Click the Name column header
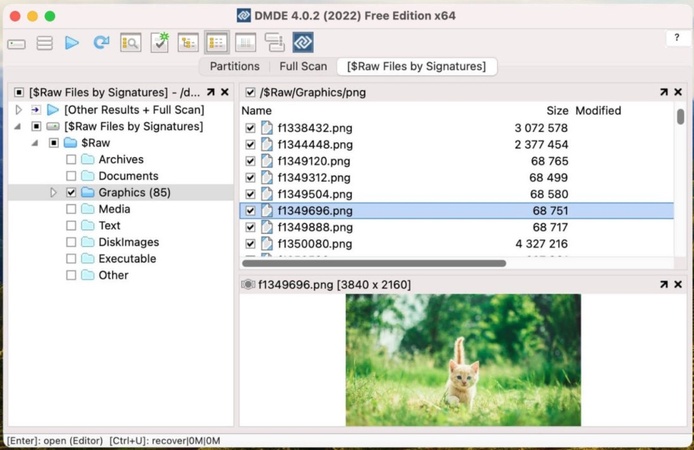The image size is (694, 450). [x=257, y=111]
